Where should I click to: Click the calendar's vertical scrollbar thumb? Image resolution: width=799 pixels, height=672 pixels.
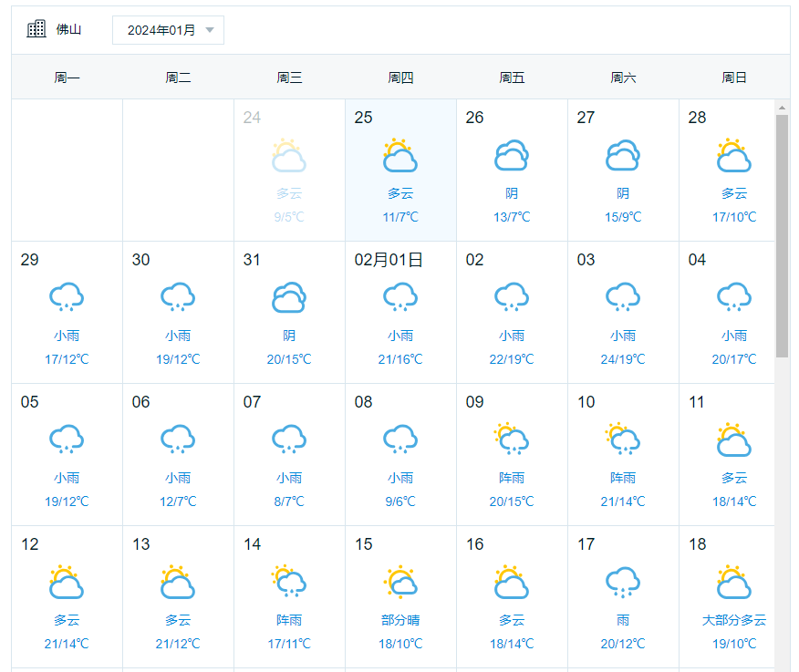pyautogui.click(x=782, y=236)
